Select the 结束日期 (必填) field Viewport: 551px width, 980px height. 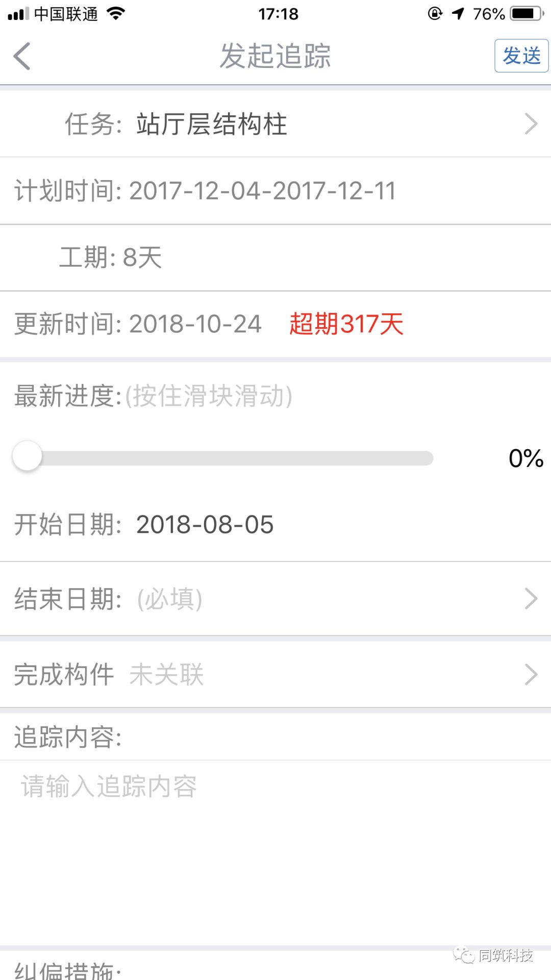[275, 599]
